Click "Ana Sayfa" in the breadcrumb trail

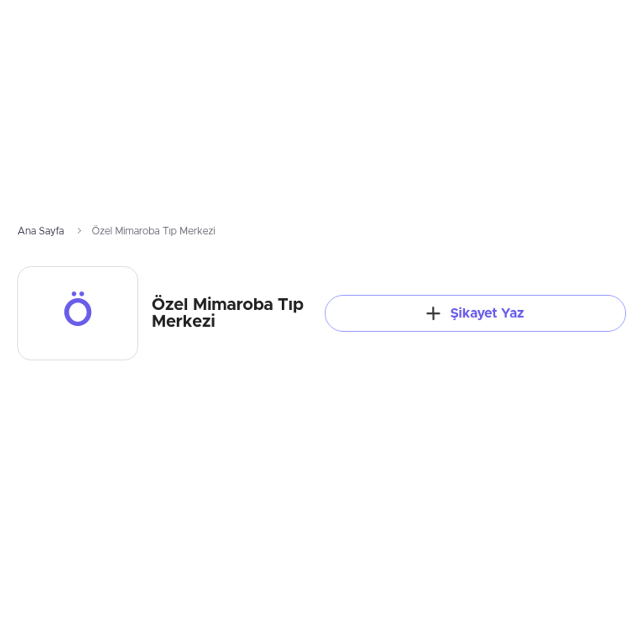click(41, 231)
